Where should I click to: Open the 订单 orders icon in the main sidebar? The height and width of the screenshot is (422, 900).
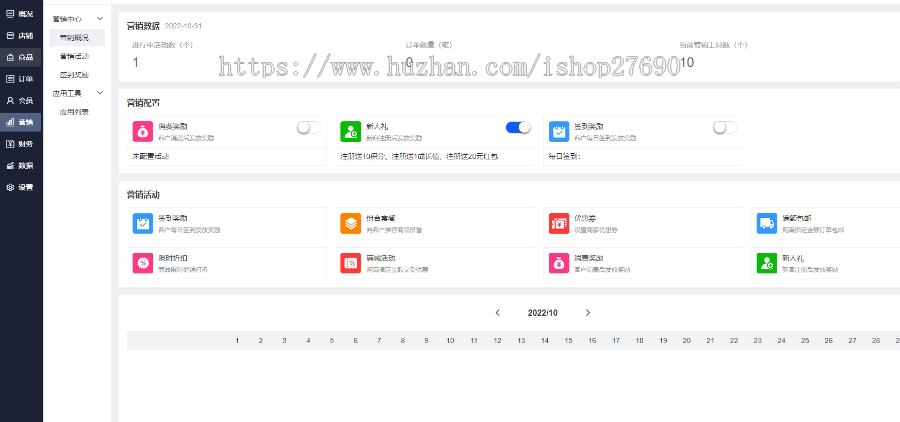coord(10,79)
